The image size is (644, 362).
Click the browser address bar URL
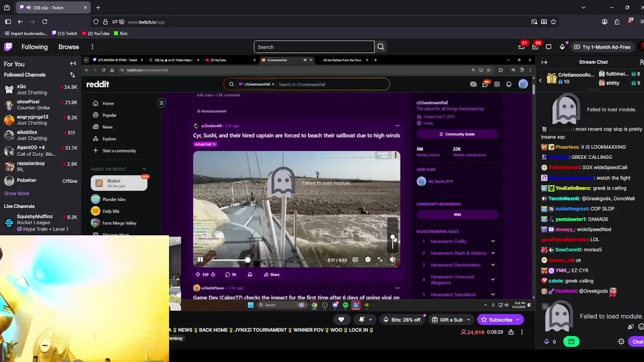pyautogui.click(x=146, y=22)
